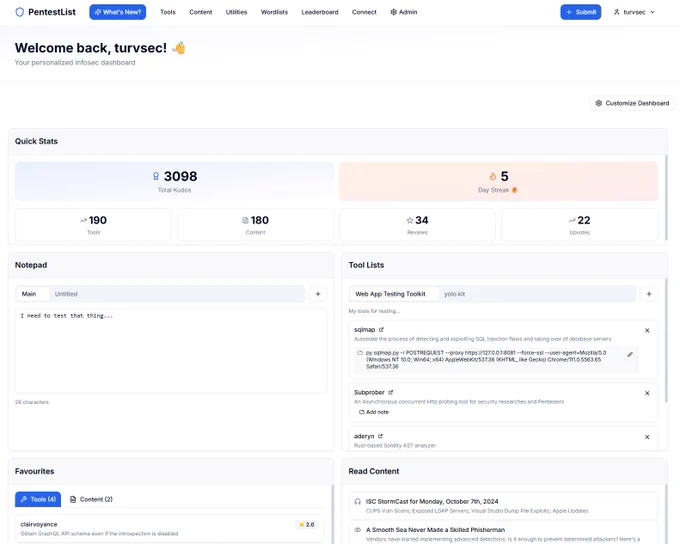Click the "28 characters" counter text
Image resolution: width=680 pixels, height=544 pixels.
[x=32, y=402]
